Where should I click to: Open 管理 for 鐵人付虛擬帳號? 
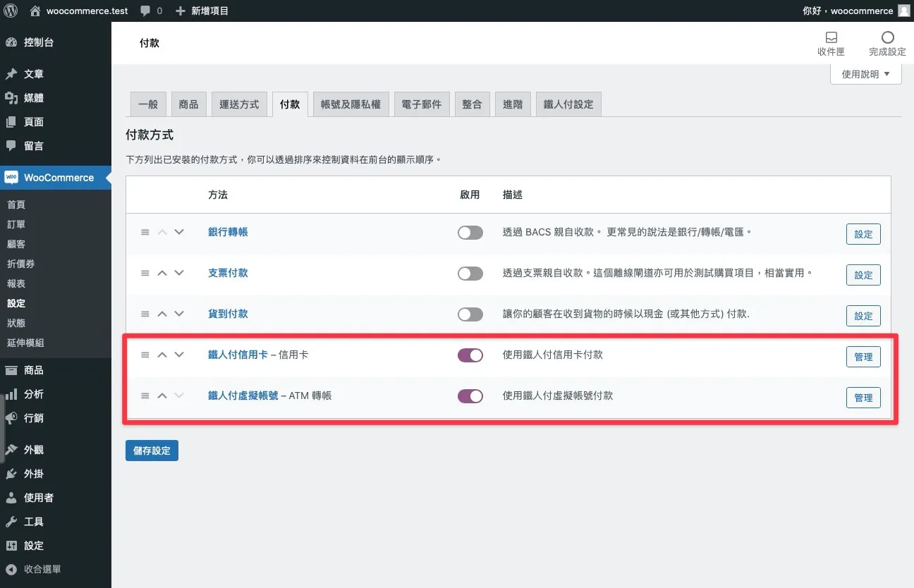(x=863, y=397)
